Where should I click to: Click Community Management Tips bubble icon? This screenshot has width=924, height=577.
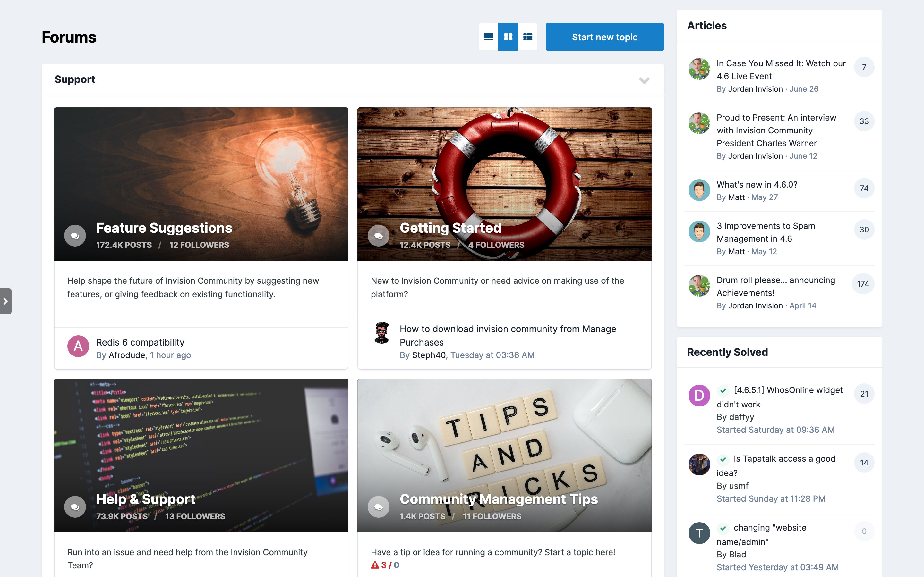pyautogui.click(x=378, y=507)
